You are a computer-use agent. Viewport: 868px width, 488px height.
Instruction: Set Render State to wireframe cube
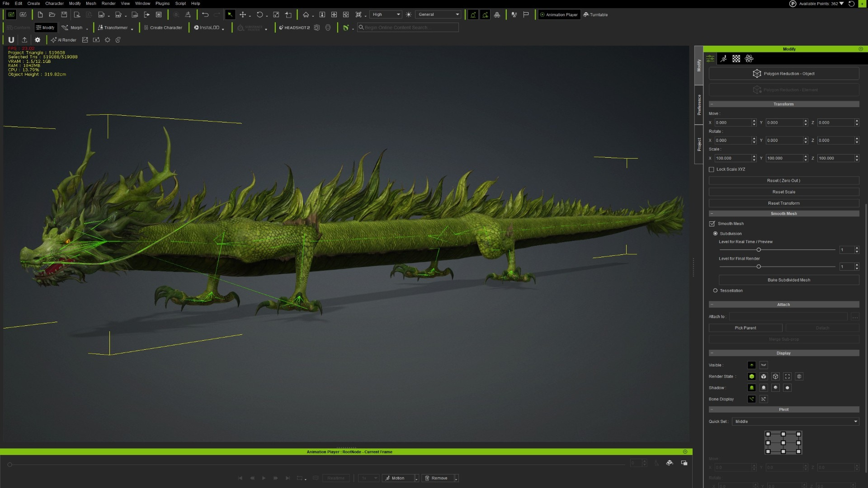776,376
